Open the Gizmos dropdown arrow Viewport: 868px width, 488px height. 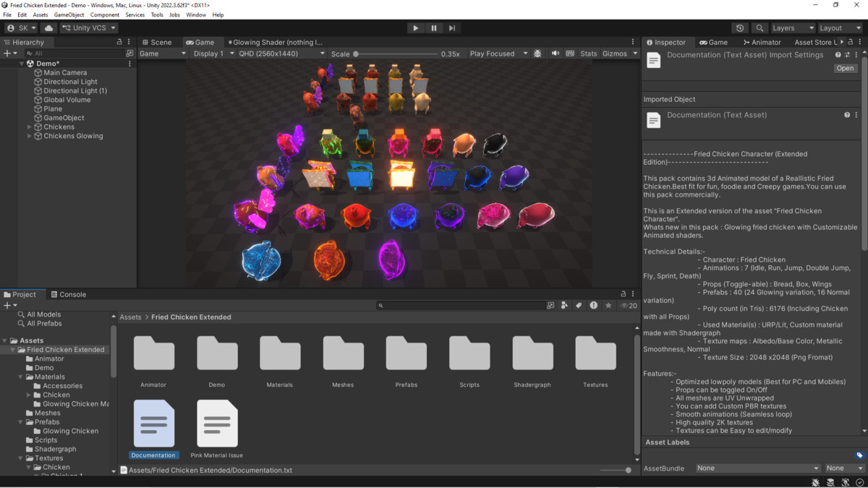pos(636,53)
